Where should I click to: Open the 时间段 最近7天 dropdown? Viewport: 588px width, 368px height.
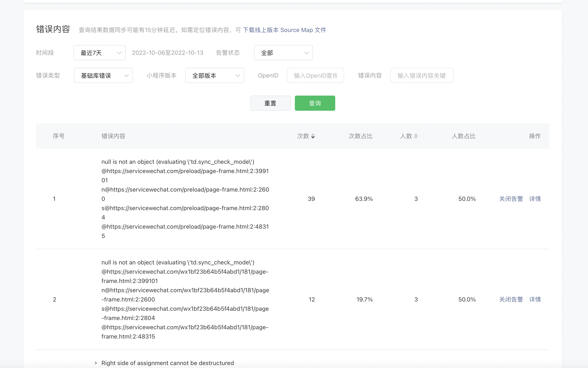point(99,53)
